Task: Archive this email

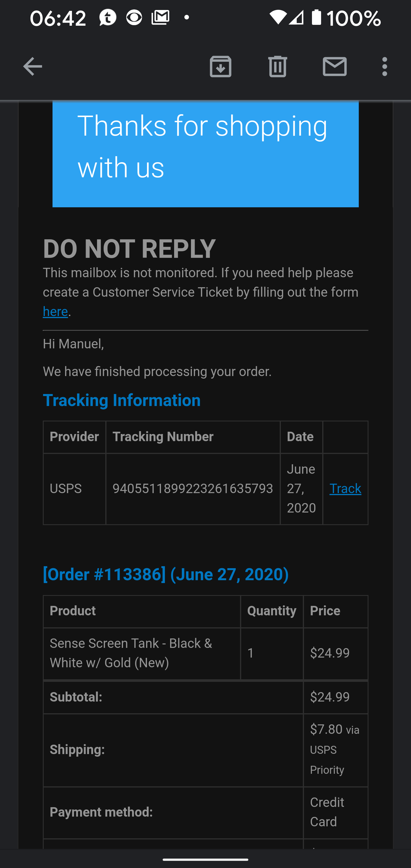Action: (x=220, y=66)
